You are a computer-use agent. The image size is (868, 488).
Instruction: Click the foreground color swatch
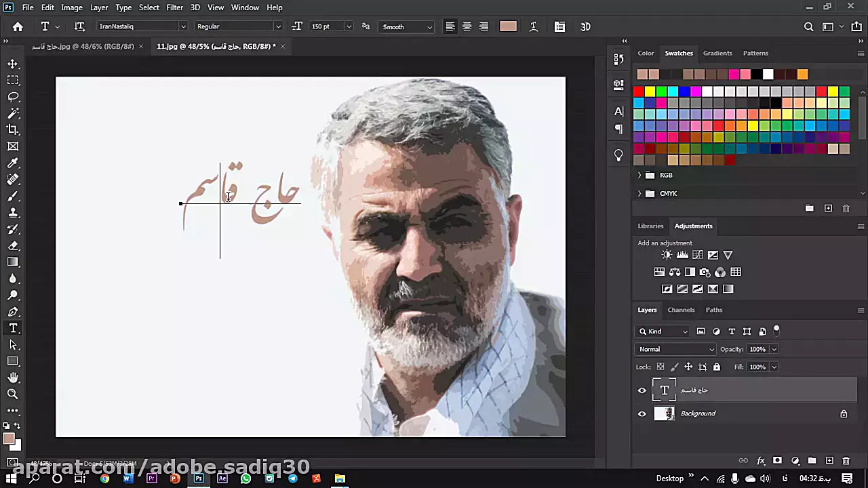pyautogui.click(x=9, y=439)
